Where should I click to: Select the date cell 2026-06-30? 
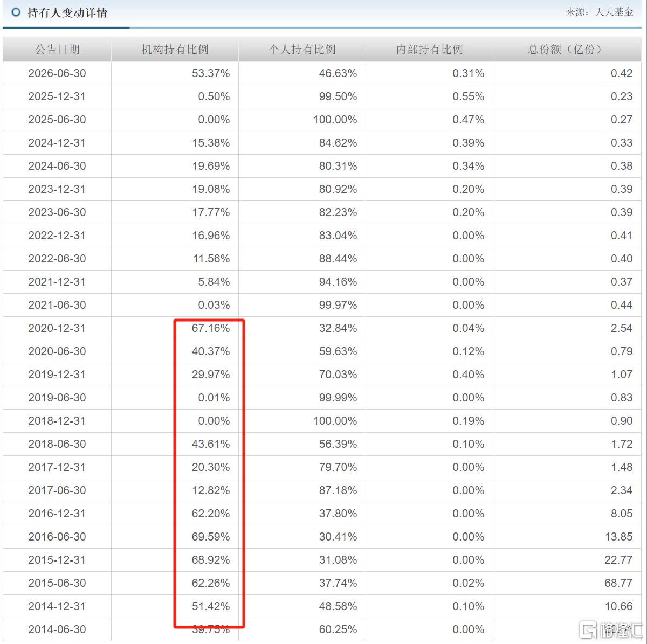[x=57, y=73]
